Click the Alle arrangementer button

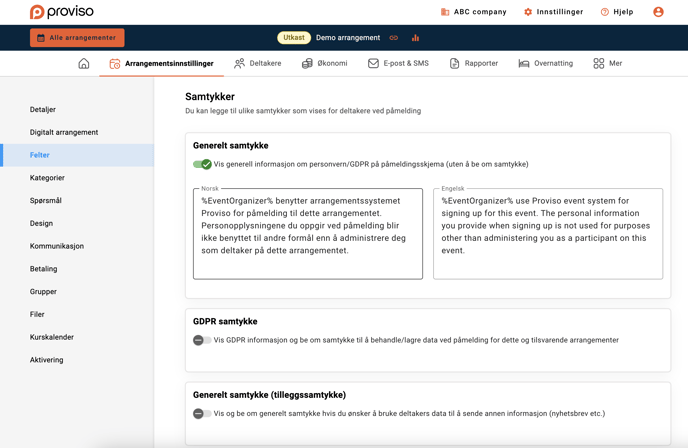(x=77, y=38)
